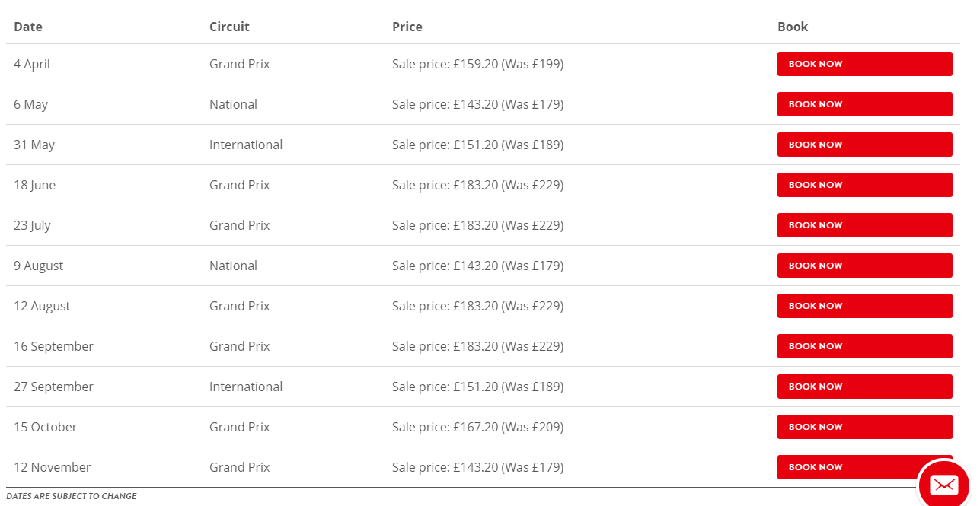
Task: Book the 31 May International session
Action: point(864,145)
